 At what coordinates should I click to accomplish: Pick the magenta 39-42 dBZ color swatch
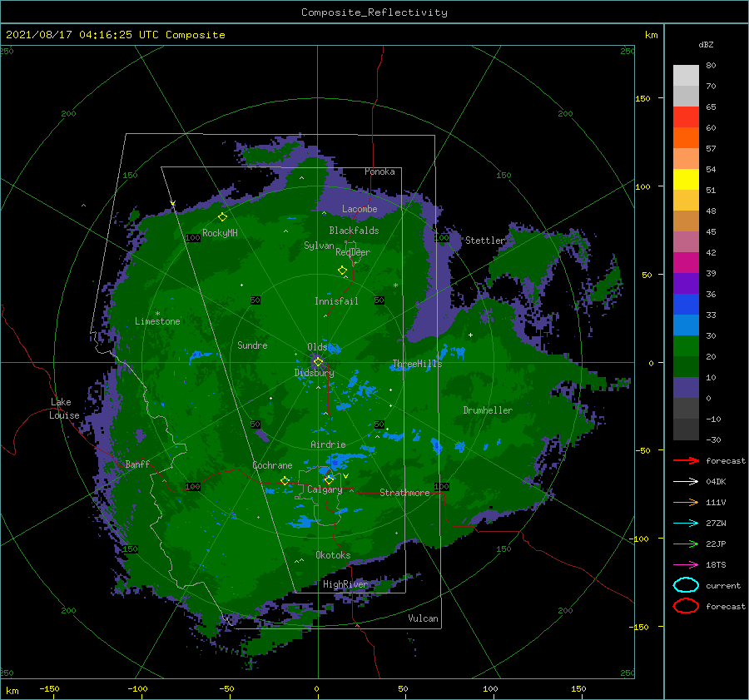pos(686,263)
